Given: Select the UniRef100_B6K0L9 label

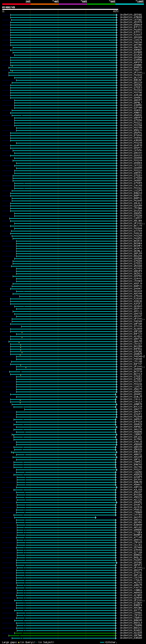Looking at the screenshot, I should [x=131, y=623].
